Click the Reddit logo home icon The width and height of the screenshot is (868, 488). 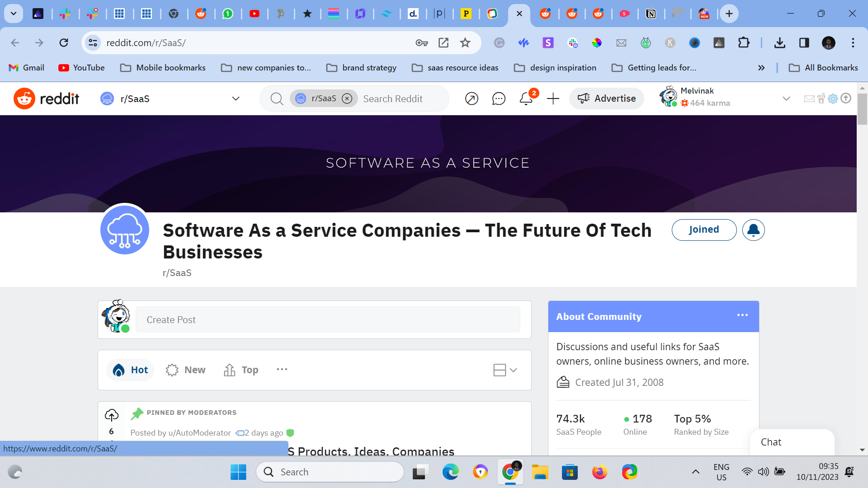point(24,99)
